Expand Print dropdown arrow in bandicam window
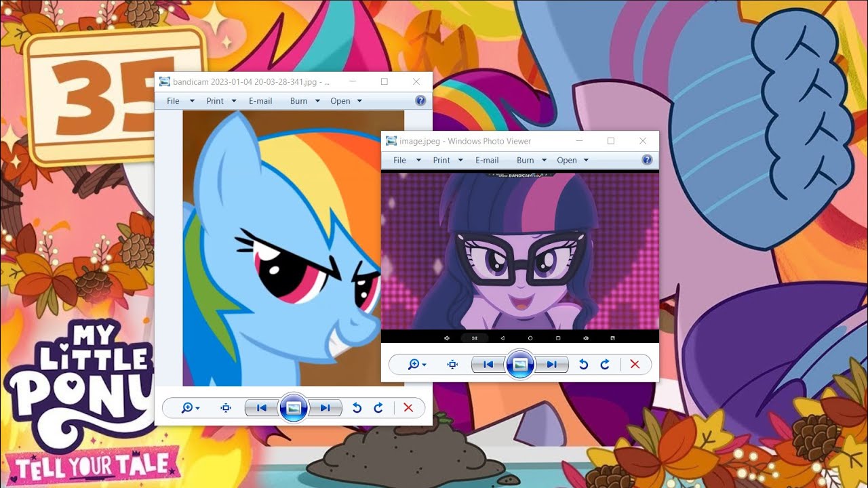868x488 pixels. pos(234,101)
